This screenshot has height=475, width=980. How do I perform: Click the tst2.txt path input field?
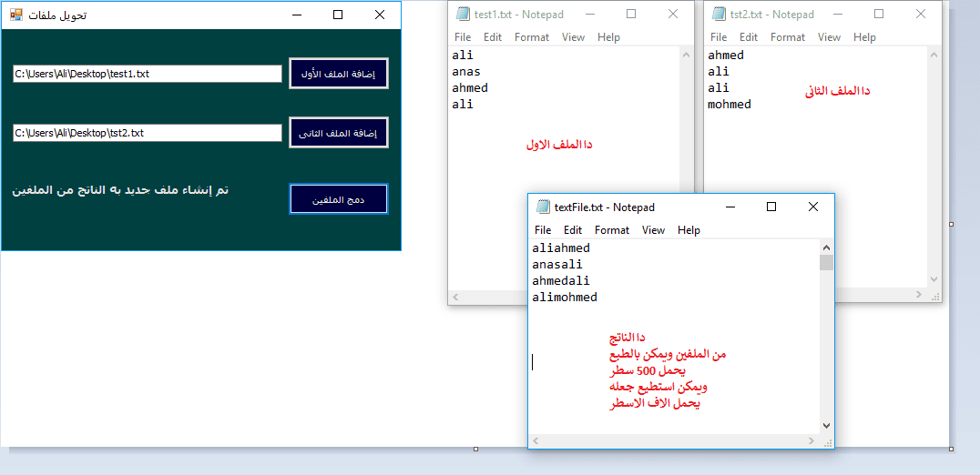[147, 133]
